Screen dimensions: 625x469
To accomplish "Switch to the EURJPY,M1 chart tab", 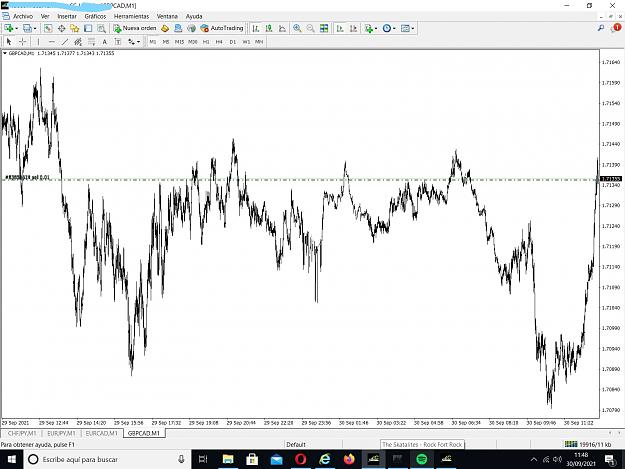I will [61, 433].
